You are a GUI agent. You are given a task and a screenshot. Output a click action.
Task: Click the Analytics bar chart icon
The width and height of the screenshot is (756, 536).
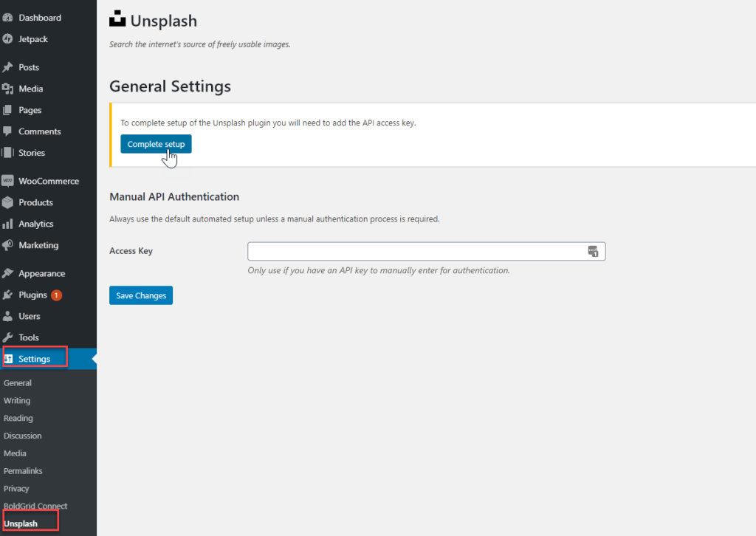(7, 224)
